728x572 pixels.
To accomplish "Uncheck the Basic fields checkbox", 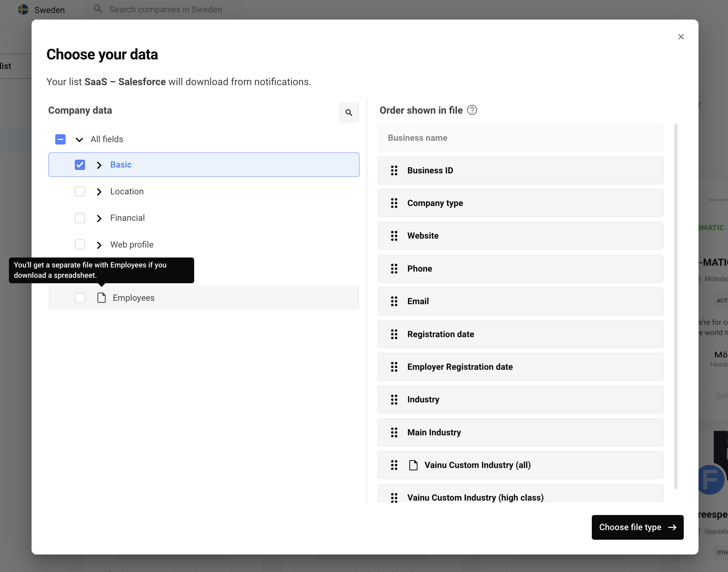I will pyautogui.click(x=80, y=165).
